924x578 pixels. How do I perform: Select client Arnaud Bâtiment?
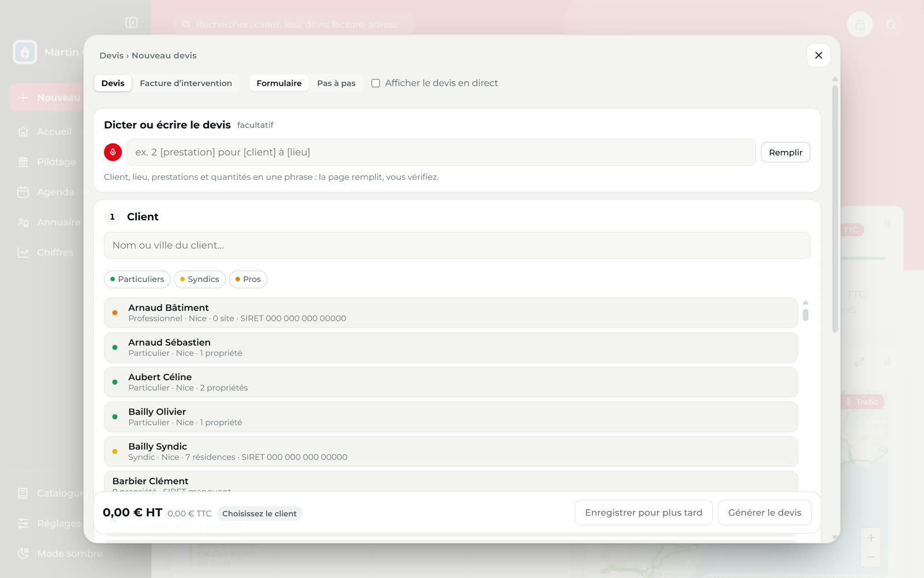pyautogui.click(x=451, y=313)
